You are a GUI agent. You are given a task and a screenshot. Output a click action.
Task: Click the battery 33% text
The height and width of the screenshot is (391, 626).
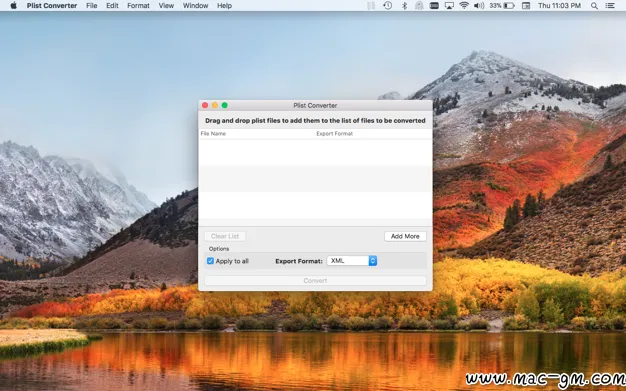495,6
